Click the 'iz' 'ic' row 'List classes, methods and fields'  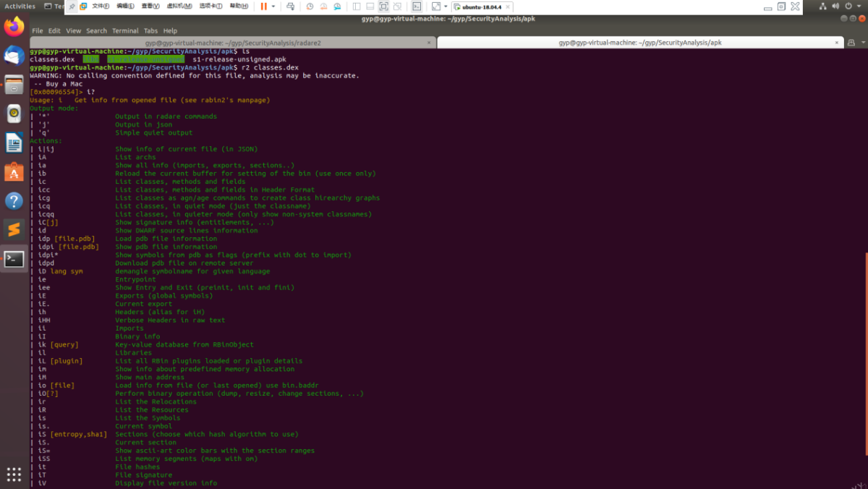(180, 182)
